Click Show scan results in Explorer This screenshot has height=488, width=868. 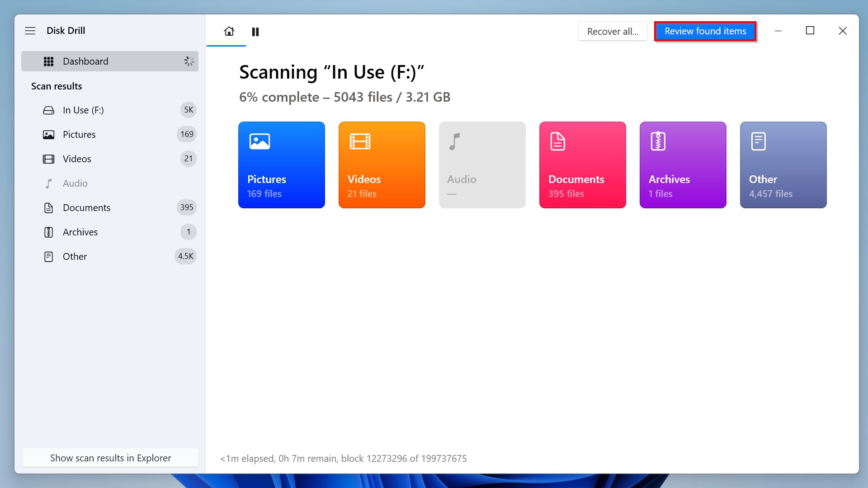(x=110, y=458)
